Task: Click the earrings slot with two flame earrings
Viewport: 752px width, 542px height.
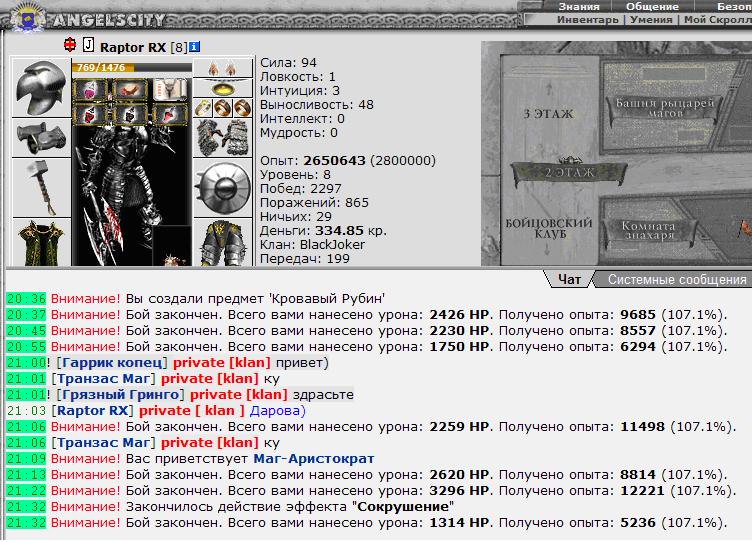Action: tap(223, 68)
